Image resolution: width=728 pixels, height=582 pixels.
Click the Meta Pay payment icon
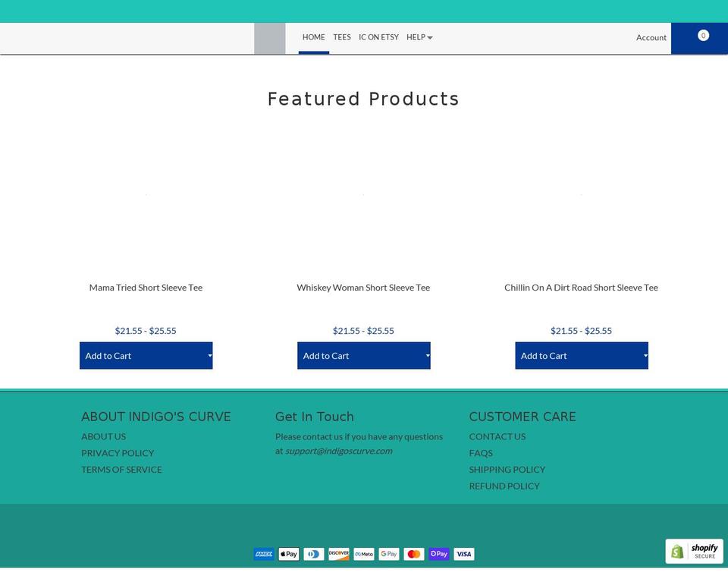364,554
